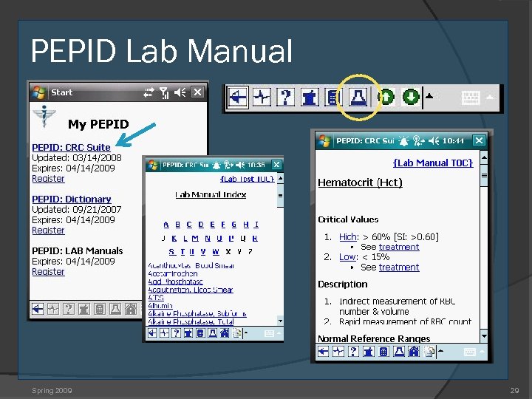Viewport: 532px width, 399px height.
Task: Click the lab flask icon in the enlarged toolbar
Action: pyautogui.click(x=358, y=98)
